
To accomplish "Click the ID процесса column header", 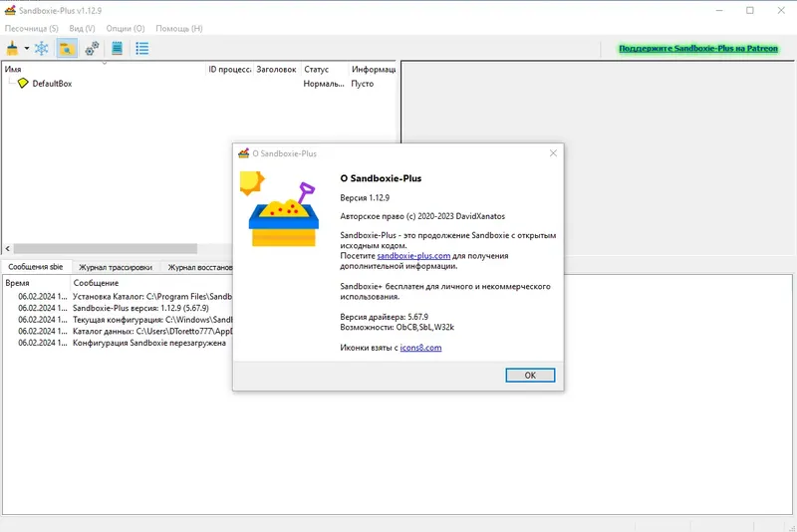I will click(229, 69).
